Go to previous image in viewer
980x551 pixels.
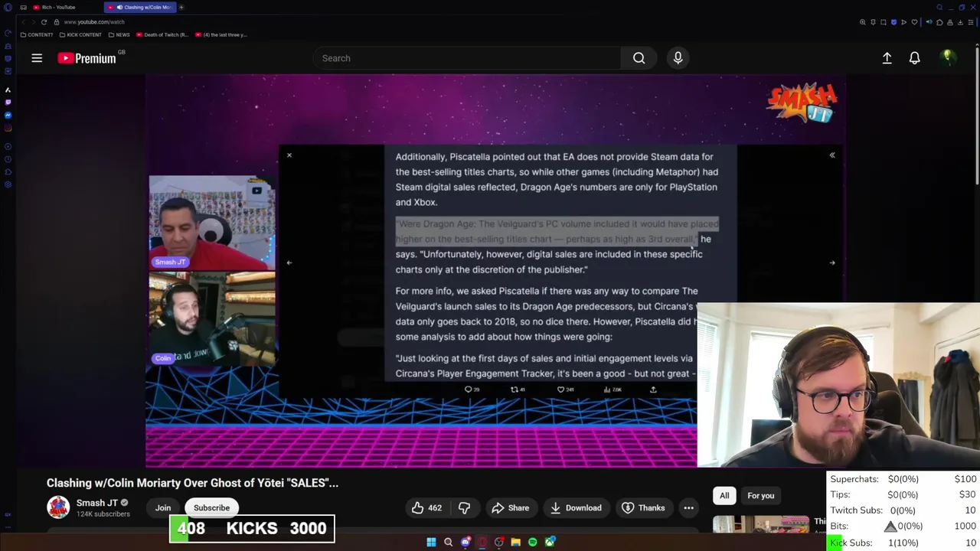tap(289, 262)
